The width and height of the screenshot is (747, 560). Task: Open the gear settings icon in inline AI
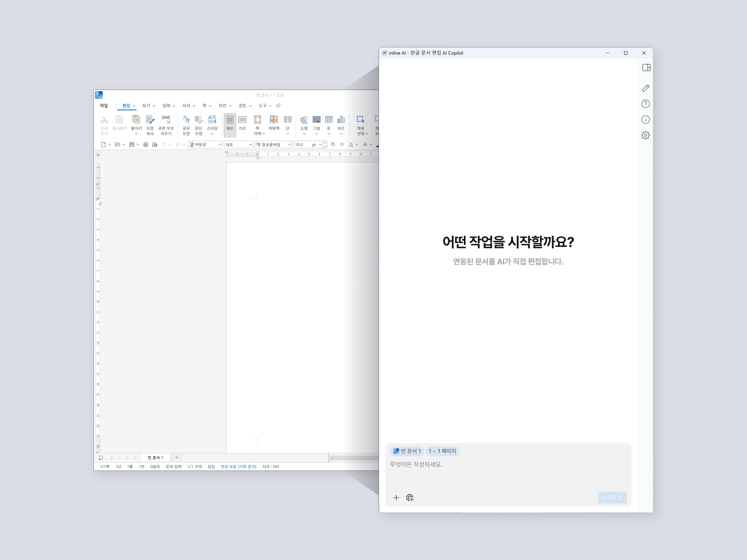[x=646, y=135]
